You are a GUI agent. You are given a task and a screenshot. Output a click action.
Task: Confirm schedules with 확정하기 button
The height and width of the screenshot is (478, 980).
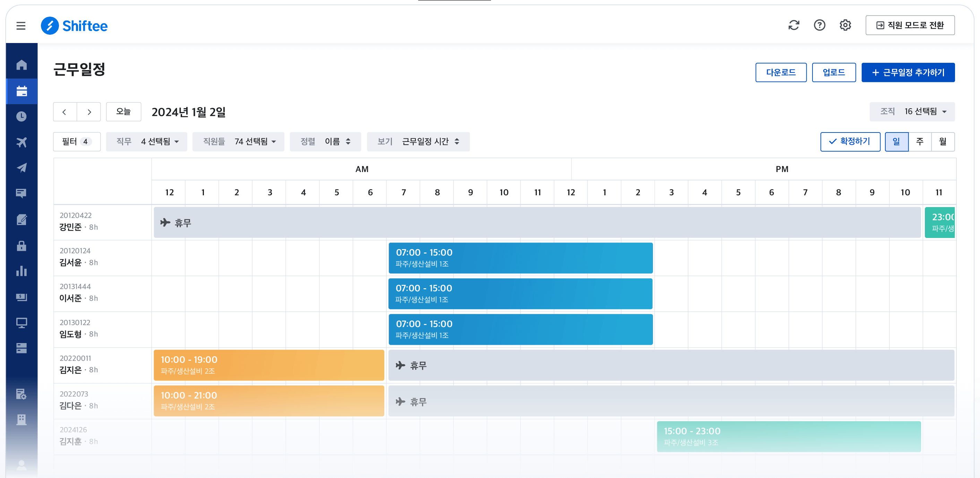(850, 142)
